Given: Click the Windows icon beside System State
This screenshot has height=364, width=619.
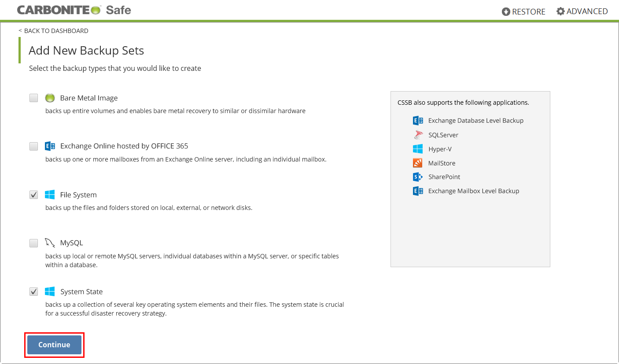Looking at the screenshot, I should (x=50, y=291).
